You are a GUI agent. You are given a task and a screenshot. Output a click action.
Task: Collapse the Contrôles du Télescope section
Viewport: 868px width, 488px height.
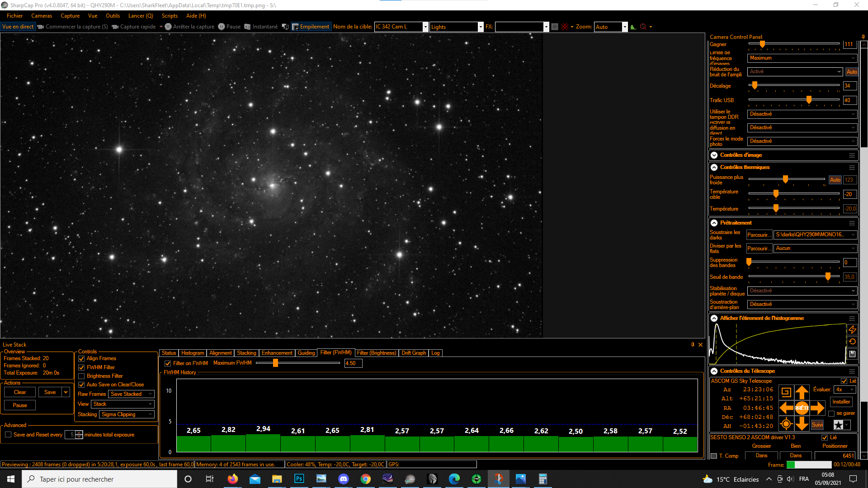(x=714, y=371)
